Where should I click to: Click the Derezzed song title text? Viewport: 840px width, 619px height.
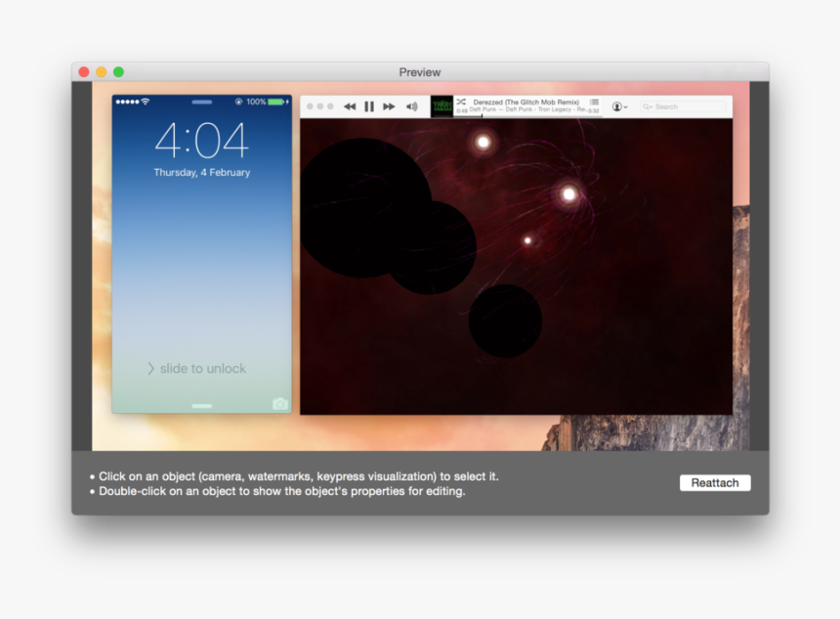[525, 102]
